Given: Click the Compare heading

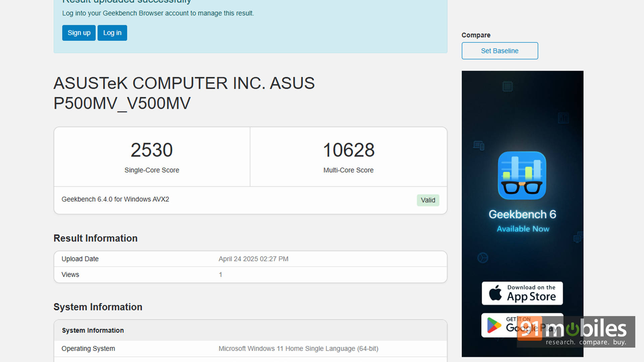Looking at the screenshot, I should pyautogui.click(x=476, y=35).
